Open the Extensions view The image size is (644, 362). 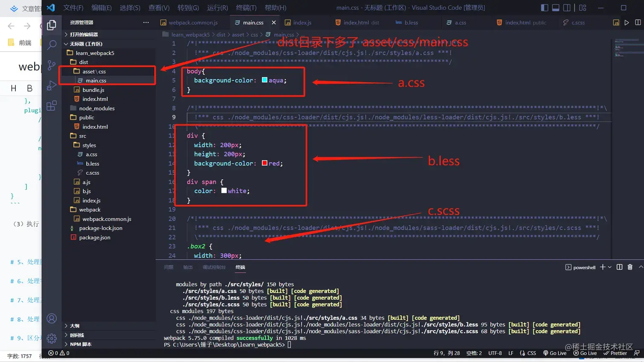(x=52, y=105)
